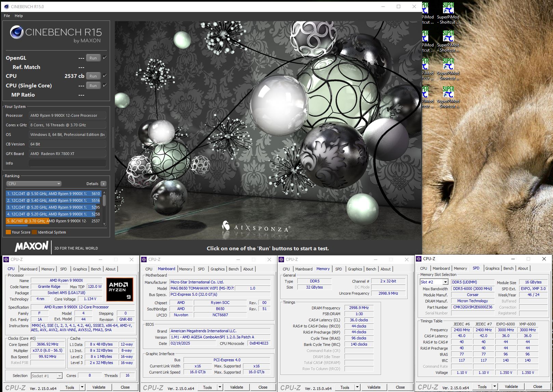
Task: Open Tools dropdown arrow in Mainboard window
Action: coord(220,387)
